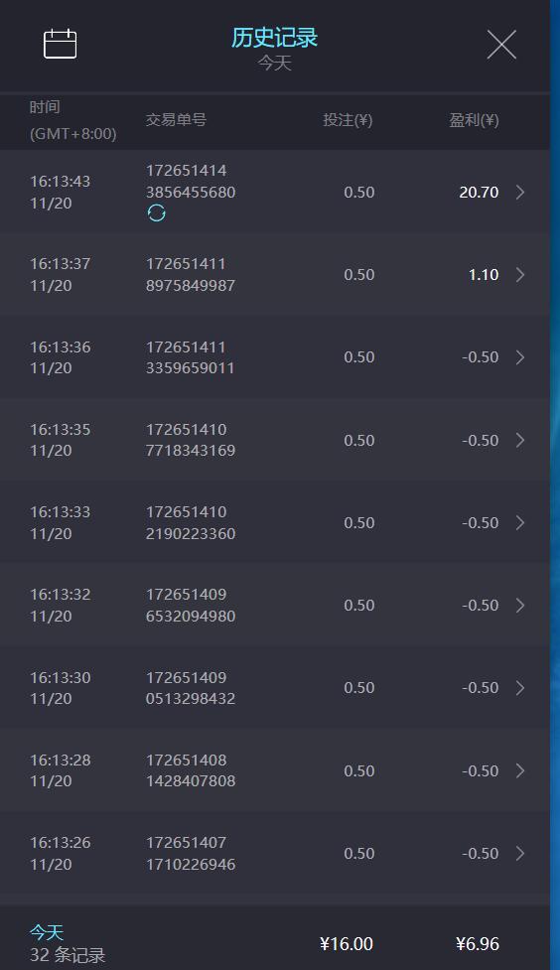Click the 今天 summary link in footer
The image size is (560, 970).
click(x=47, y=931)
